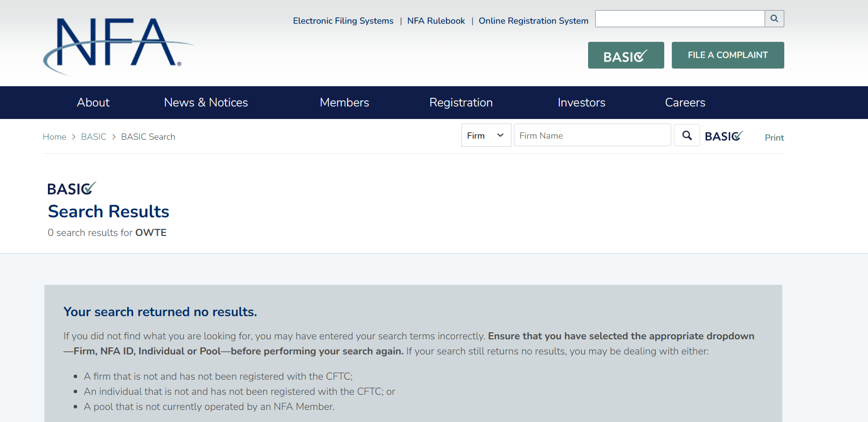Click the top site search magnifier button
868x422 pixels.
(774, 19)
